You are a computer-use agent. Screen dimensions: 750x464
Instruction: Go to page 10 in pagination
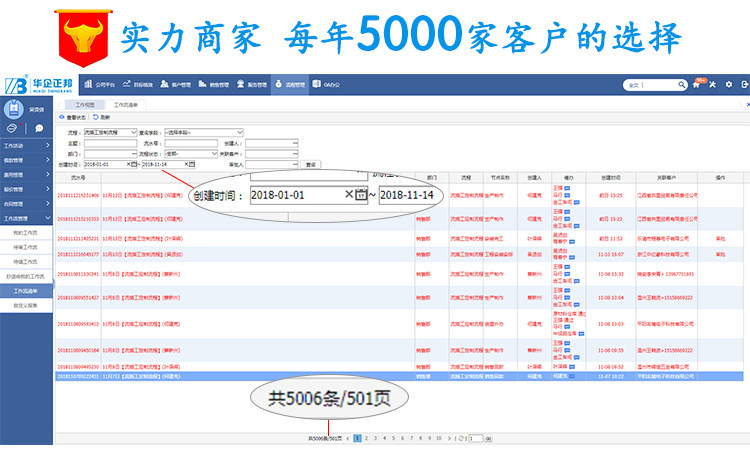tap(439, 438)
